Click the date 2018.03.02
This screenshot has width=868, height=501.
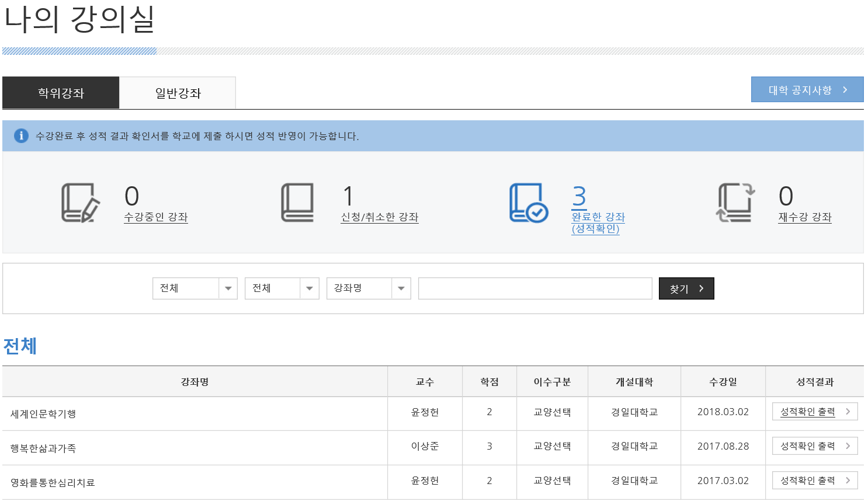pos(723,412)
